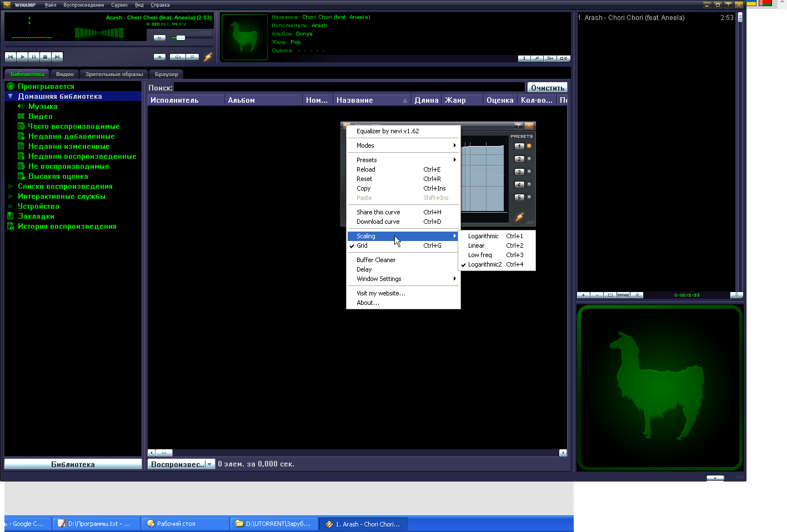The image size is (787, 532).
Task: Open Недавно добавленные smart view
Action: click(71, 136)
